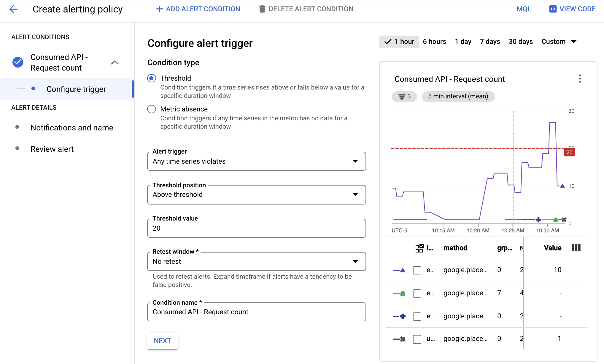This screenshot has width=604, height=364.
Task: Select the Metric absence radio button
Action: point(151,109)
